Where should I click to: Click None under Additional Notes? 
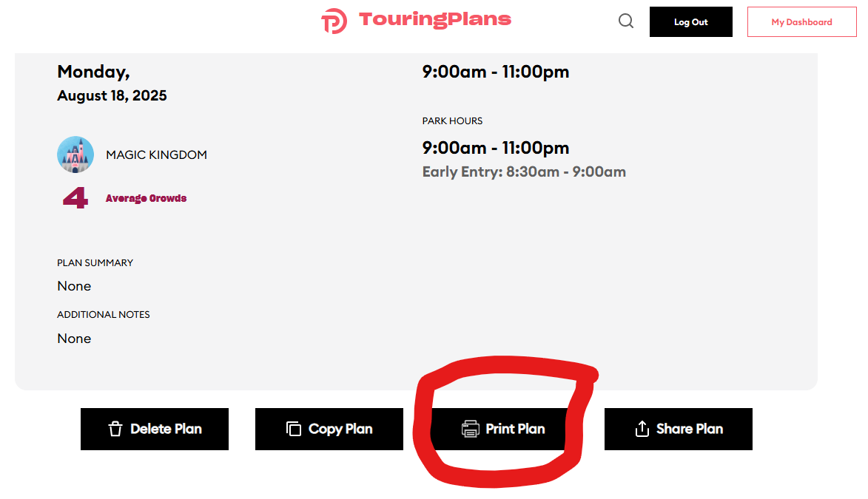(x=74, y=339)
